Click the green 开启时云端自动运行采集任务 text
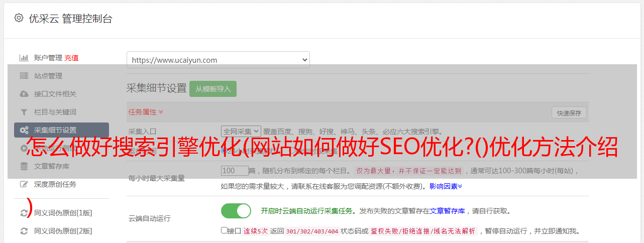644x243 pixels. (306, 211)
